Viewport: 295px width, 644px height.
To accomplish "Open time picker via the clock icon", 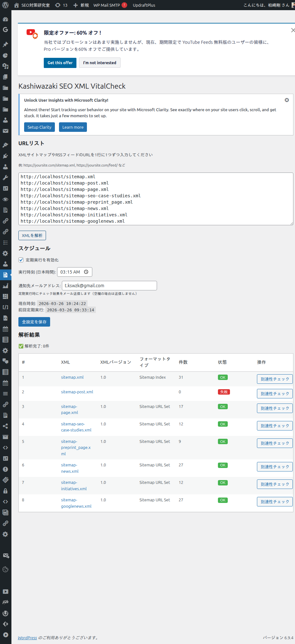I will 86,272.
